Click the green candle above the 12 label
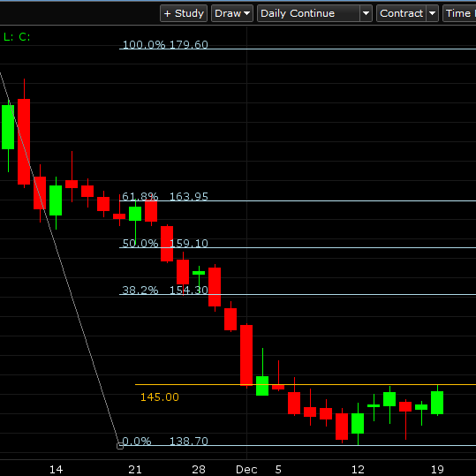This screenshot has height=476, width=476. 358,423
